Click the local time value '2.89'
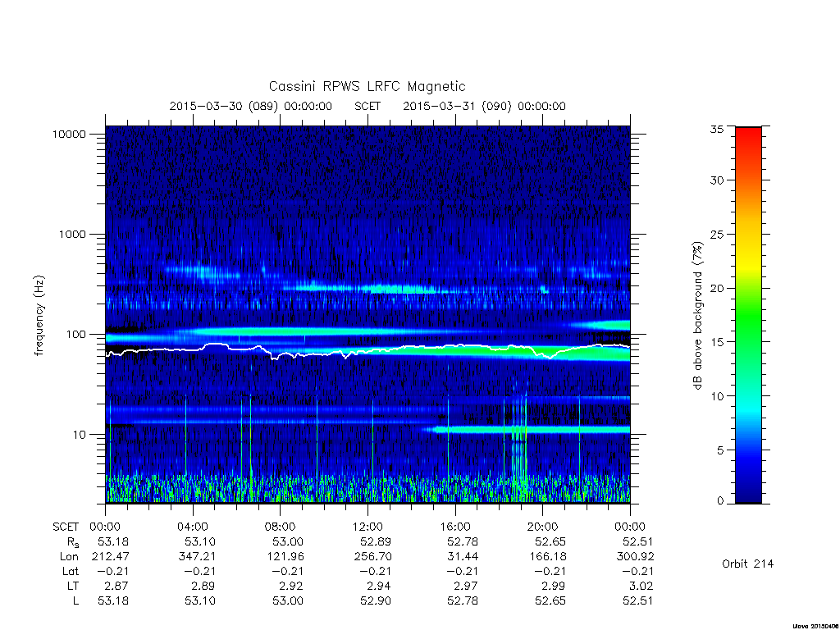 pyautogui.click(x=203, y=586)
